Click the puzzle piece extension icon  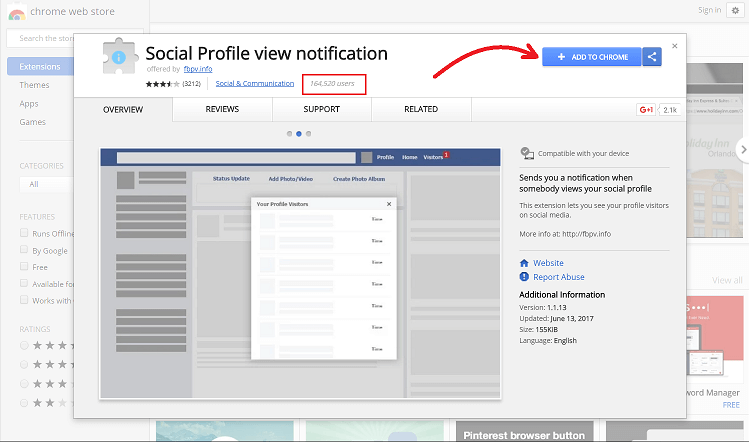pyautogui.click(x=121, y=59)
